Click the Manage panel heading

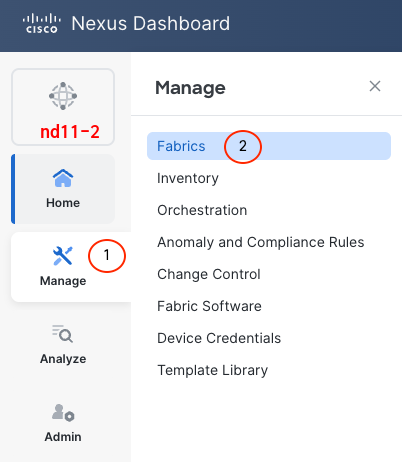click(x=190, y=88)
